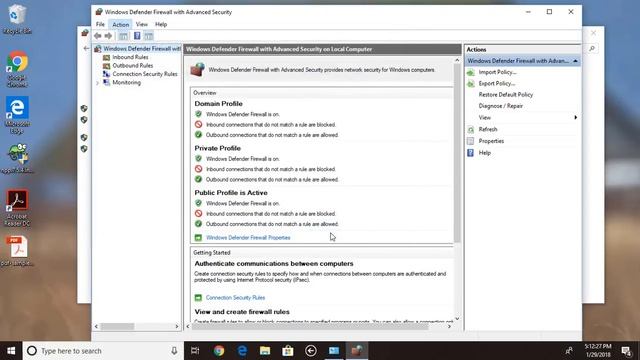Open the Windows Defender Firewall Properties link

click(248, 238)
